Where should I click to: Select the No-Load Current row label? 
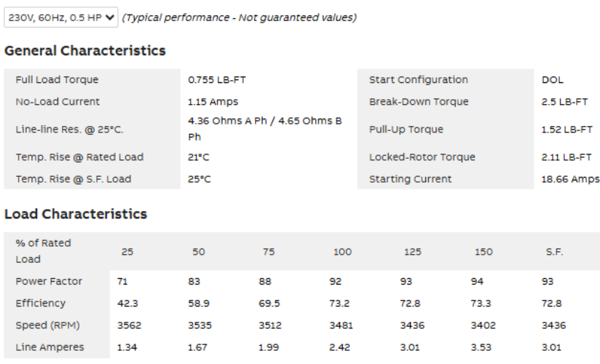coord(58,102)
